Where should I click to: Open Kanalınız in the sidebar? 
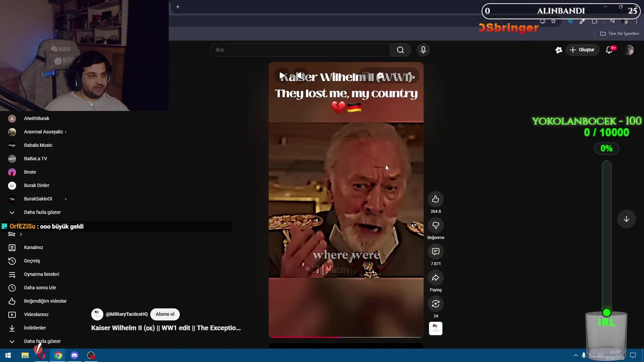(33, 247)
